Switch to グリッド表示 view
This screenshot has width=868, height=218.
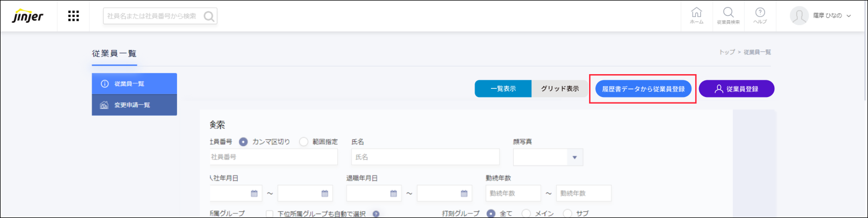[x=560, y=89]
